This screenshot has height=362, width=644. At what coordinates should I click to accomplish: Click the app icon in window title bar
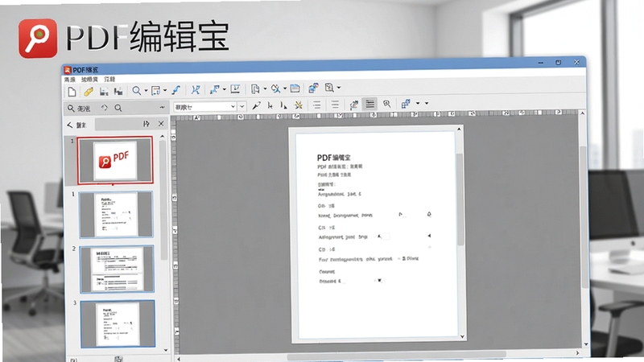click(68, 70)
